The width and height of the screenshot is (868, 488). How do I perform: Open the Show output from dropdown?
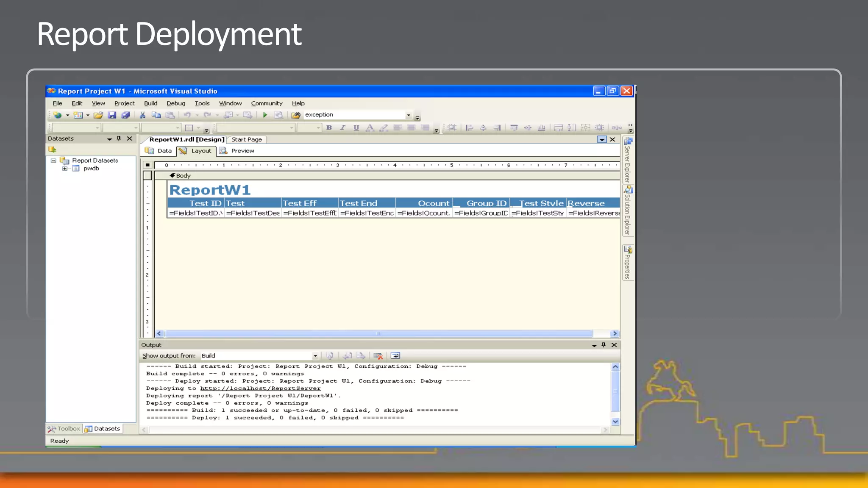[x=315, y=356]
